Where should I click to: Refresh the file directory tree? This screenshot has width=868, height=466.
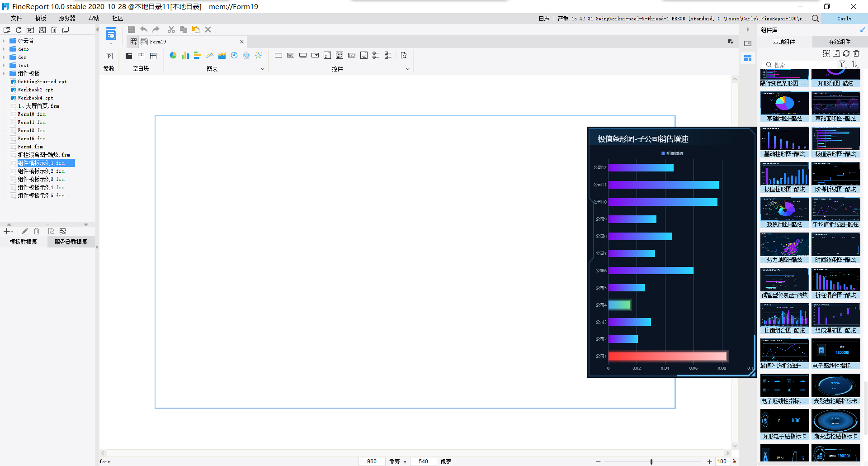19,30
